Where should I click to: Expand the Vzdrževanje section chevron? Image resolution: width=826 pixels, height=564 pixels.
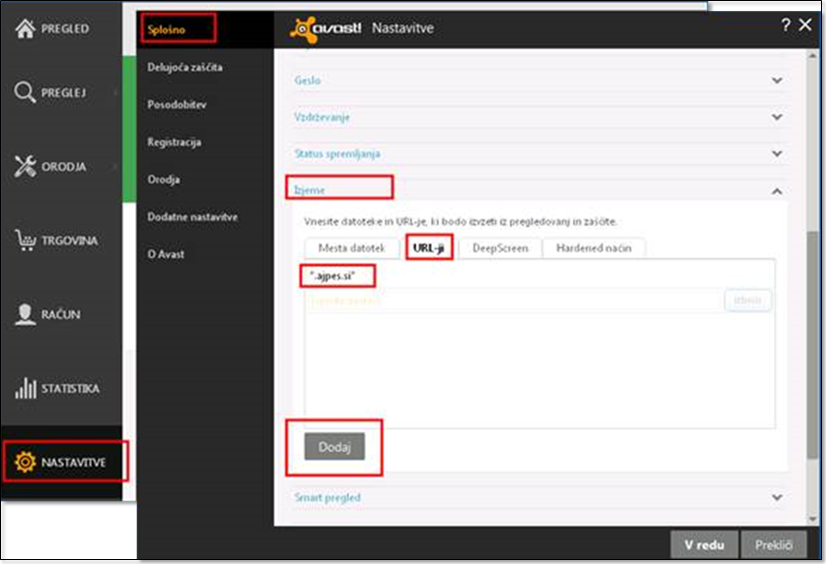tap(777, 117)
